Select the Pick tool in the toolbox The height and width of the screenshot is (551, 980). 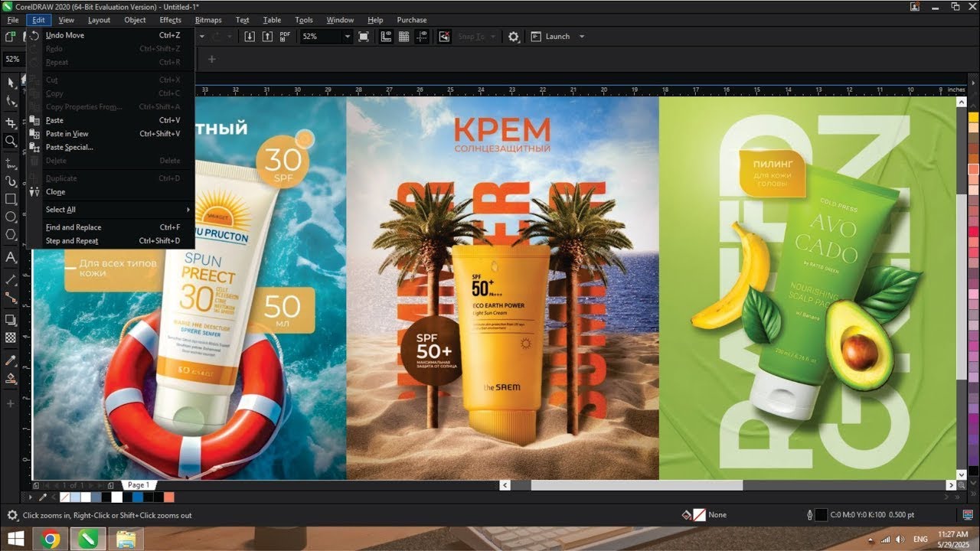[x=11, y=82]
